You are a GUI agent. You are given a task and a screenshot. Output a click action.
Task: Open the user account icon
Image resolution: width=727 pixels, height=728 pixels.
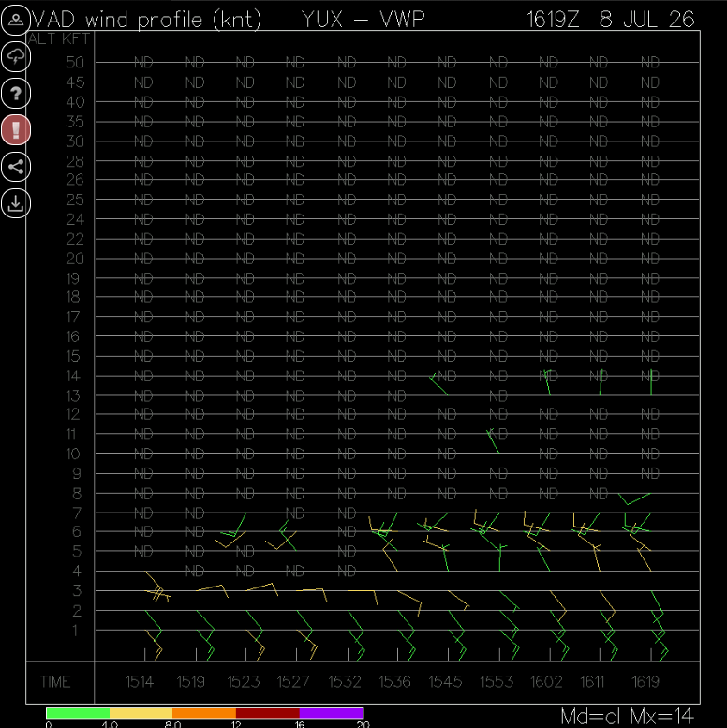tap(16, 21)
